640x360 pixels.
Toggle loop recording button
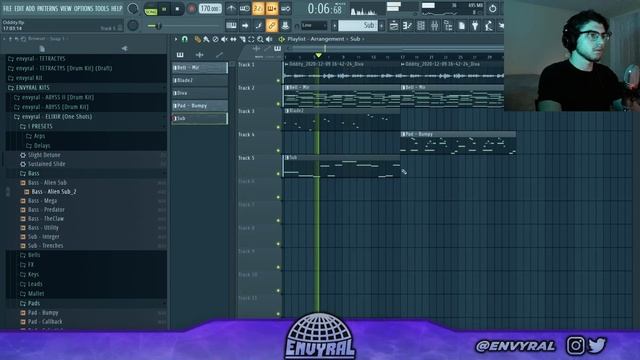tap(285, 9)
